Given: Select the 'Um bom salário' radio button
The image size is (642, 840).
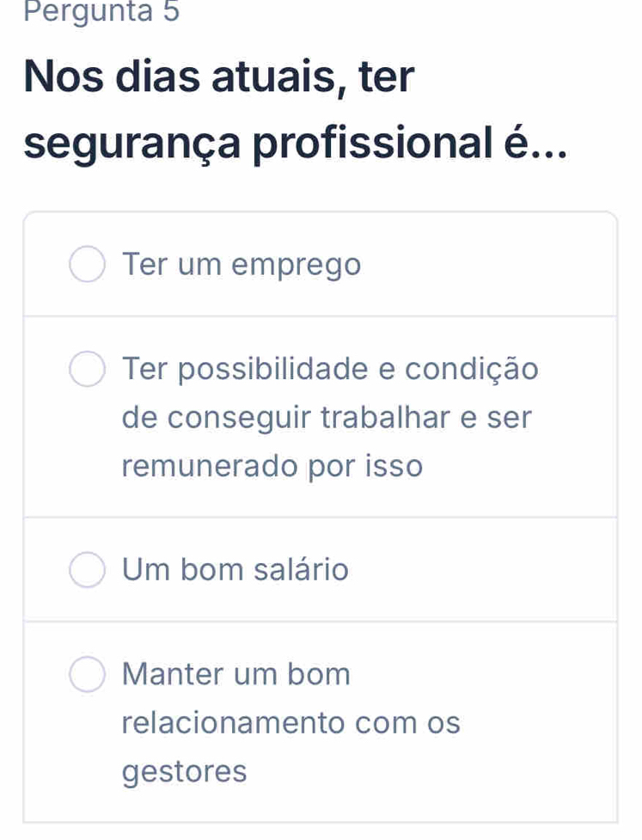Looking at the screenshot, I should click(x=87, y=570).
